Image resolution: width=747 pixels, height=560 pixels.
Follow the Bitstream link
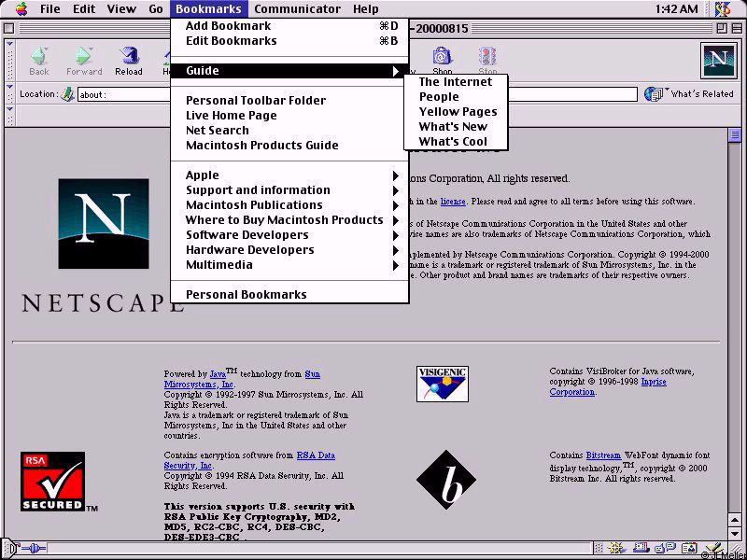[x=603, y=455]
